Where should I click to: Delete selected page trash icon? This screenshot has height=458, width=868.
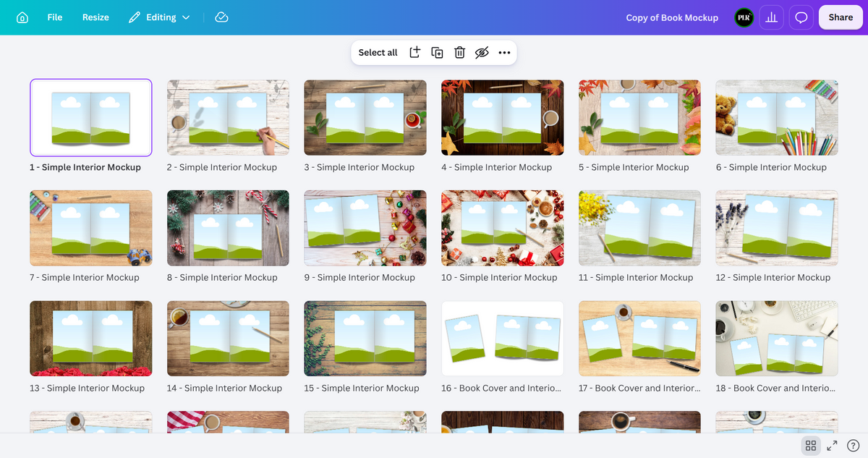pyautogui.click(x=459, y=53)
